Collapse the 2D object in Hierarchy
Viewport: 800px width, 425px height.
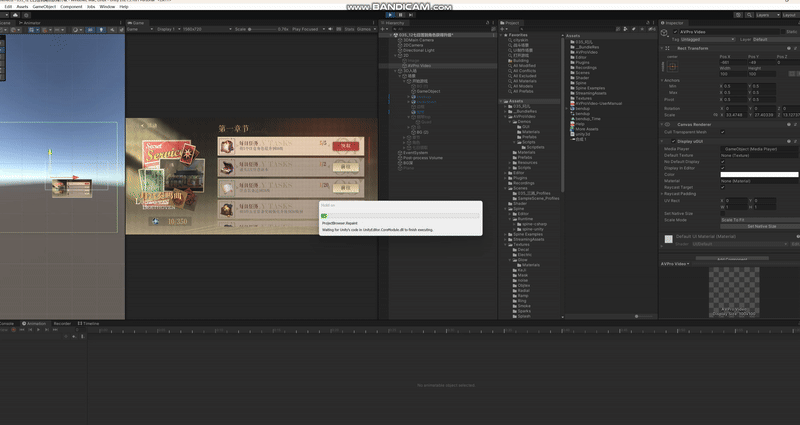(x=396, y=56)
